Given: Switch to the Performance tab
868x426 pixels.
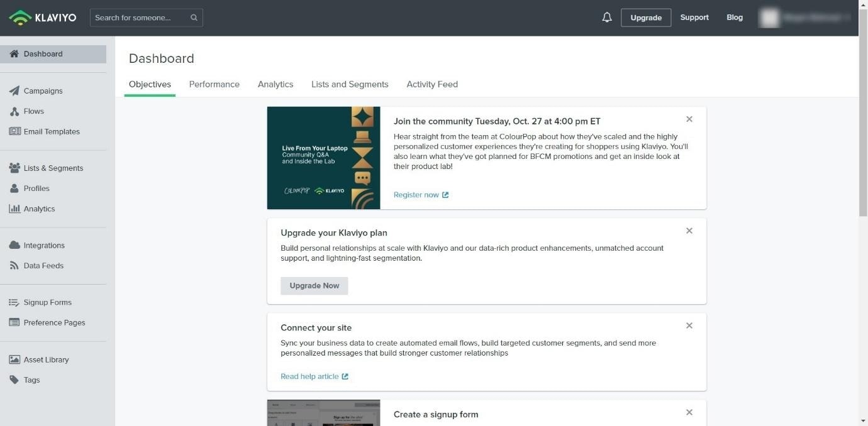Looking at the screenshot, I should (x=214, y=84).
